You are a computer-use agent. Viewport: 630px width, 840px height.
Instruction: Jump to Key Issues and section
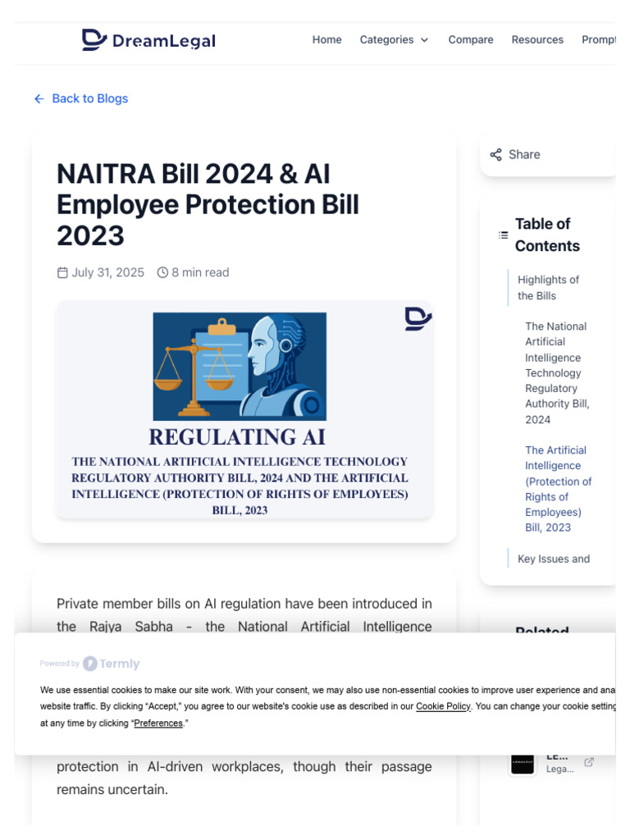554,559
